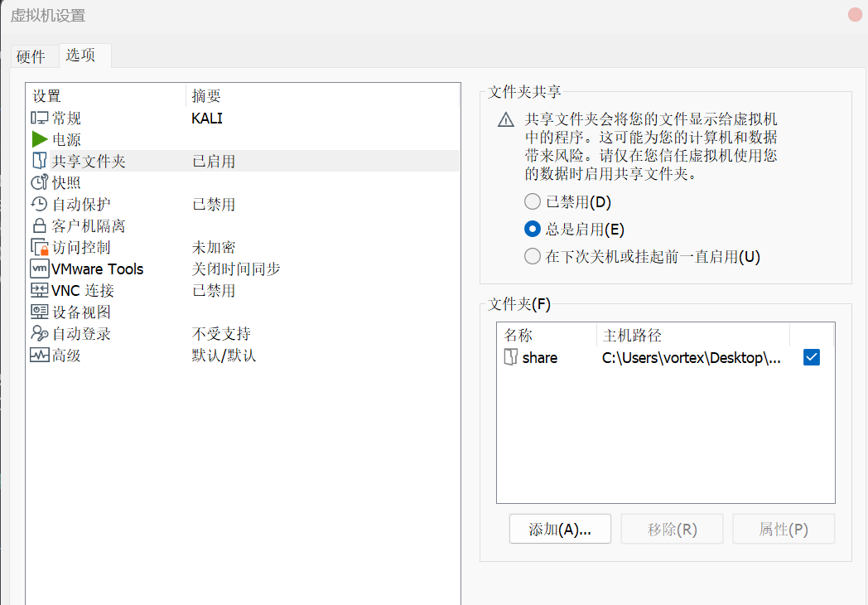
Task: Select the 自动登录 settings row label
Action: click(81, 334)
